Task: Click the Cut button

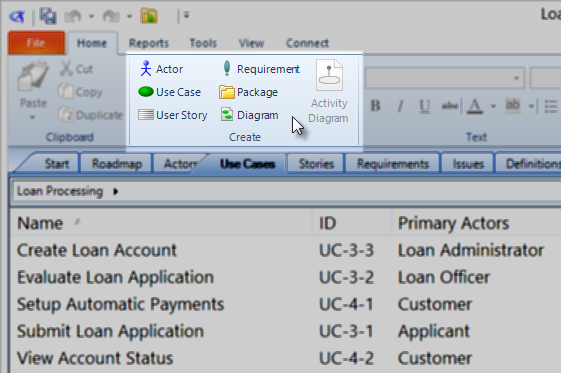Action: [x=77, y=69]
